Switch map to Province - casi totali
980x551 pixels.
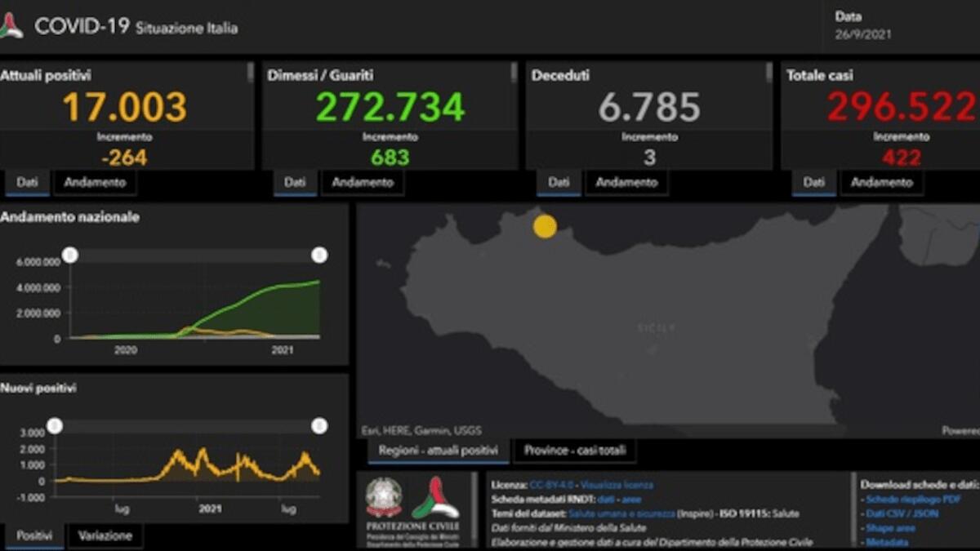tap(575, 450)
